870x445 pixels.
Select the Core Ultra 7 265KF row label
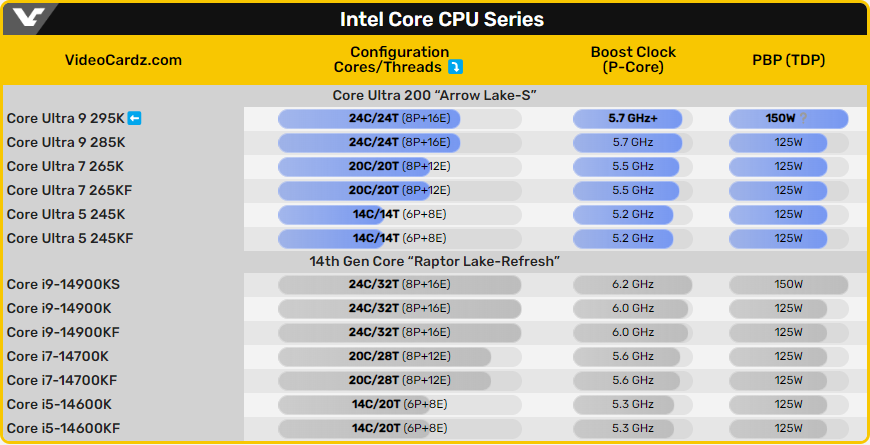tap(69, 190)
